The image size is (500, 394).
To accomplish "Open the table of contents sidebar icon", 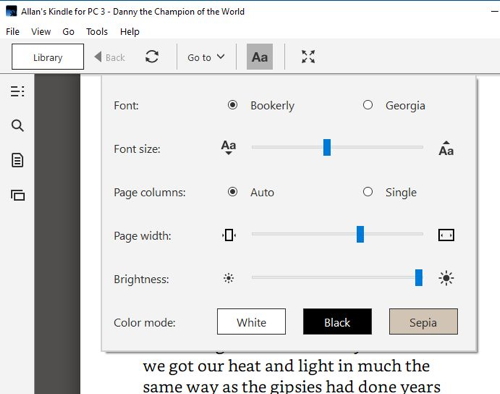I will pos(17,91).
